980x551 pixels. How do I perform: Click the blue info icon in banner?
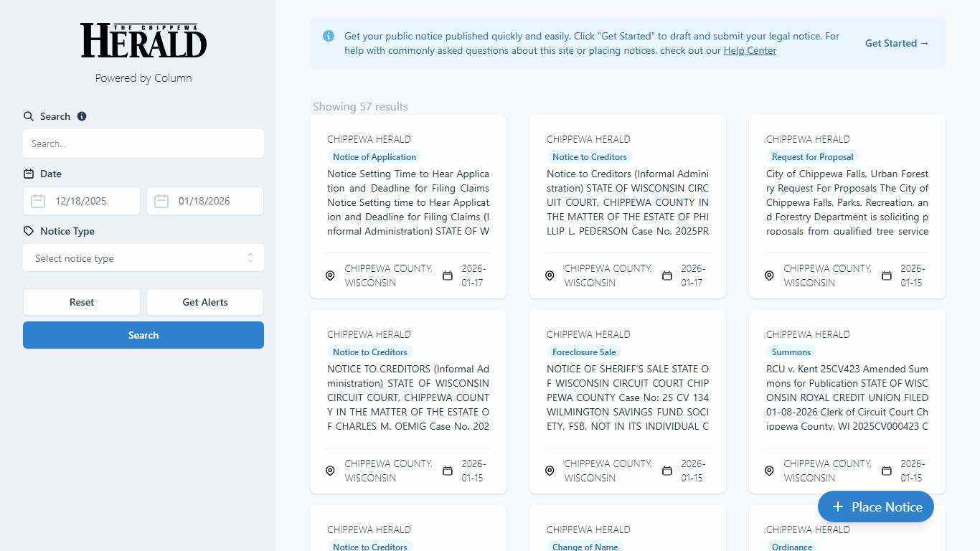[329, 36]
